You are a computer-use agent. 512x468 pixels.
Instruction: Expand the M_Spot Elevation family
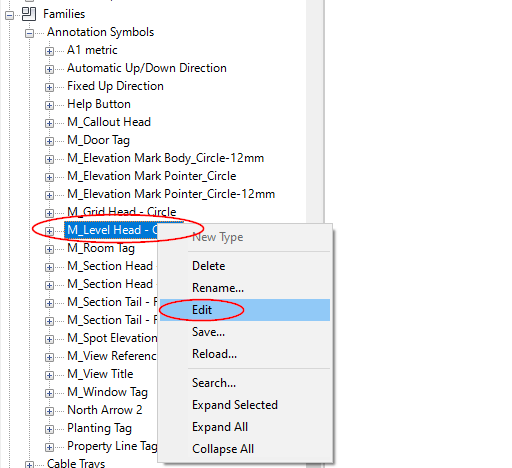click(49, 339)
